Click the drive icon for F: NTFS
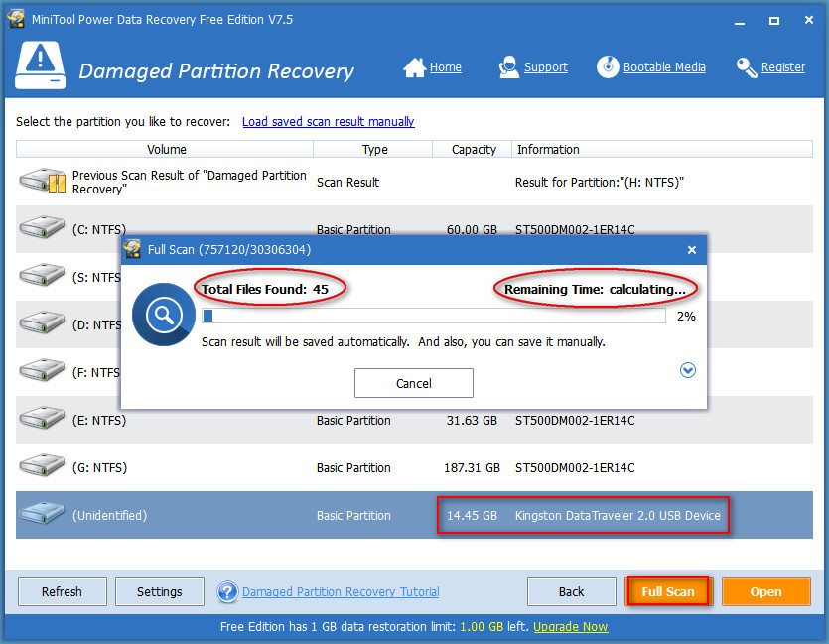Screen dimensions: 829x644 click(x=42, y=370)
